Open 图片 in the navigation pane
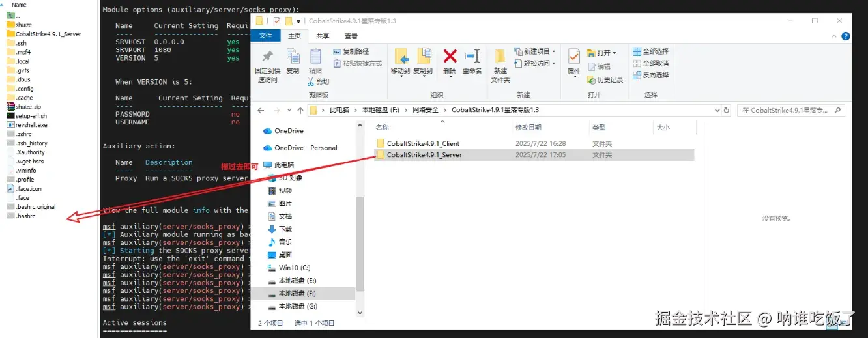 pyautogui.click(x=280, y=203)
